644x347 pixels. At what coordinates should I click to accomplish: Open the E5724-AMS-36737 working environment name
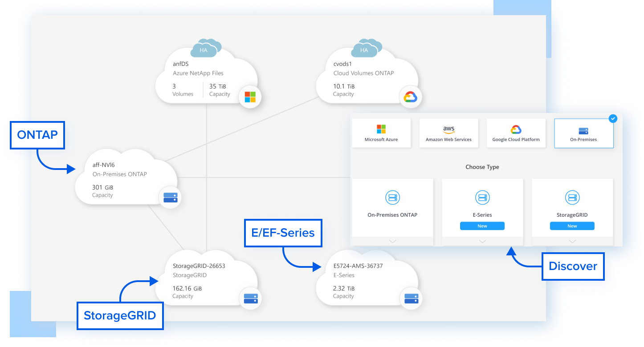[x=358, y=266]
